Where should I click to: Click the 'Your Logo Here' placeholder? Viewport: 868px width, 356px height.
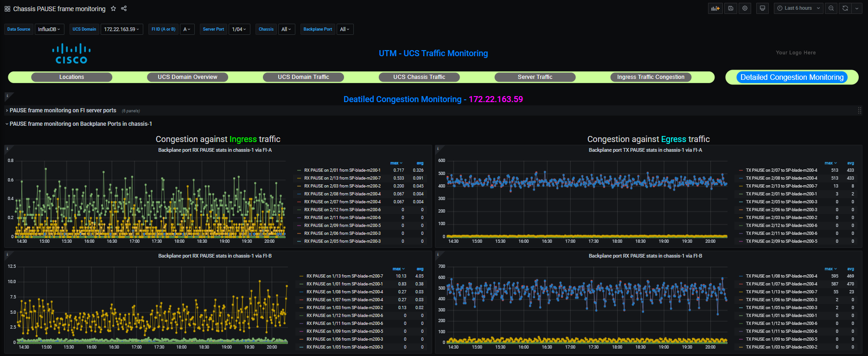(796, 52)
